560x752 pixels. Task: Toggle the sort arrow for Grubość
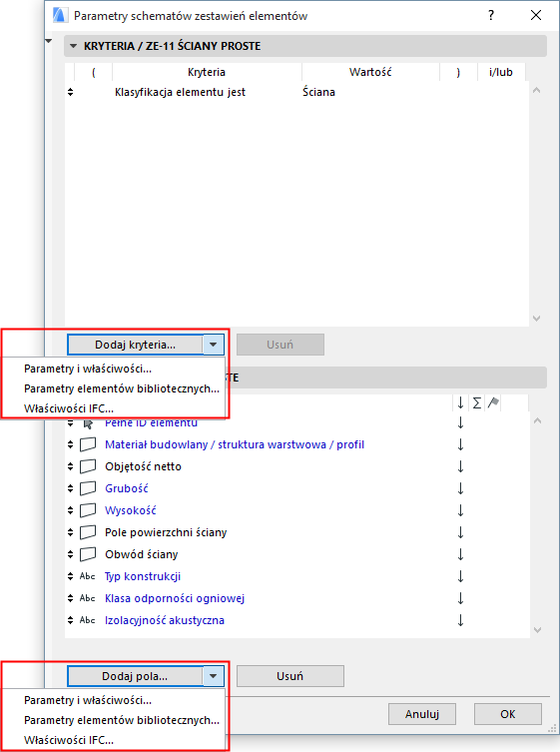tap(461, 488)
